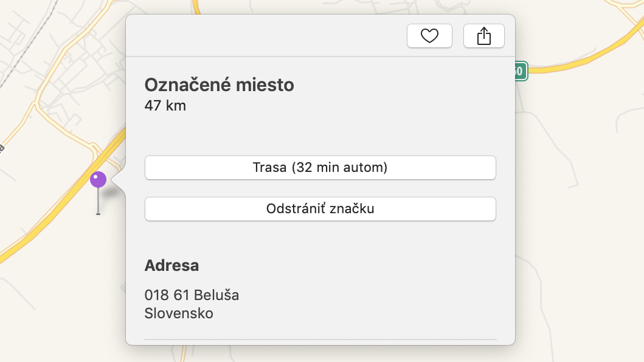Click the green route 50 shield
Image resolution: width=644 pixels, height=362 pixels.
point(521,71)
